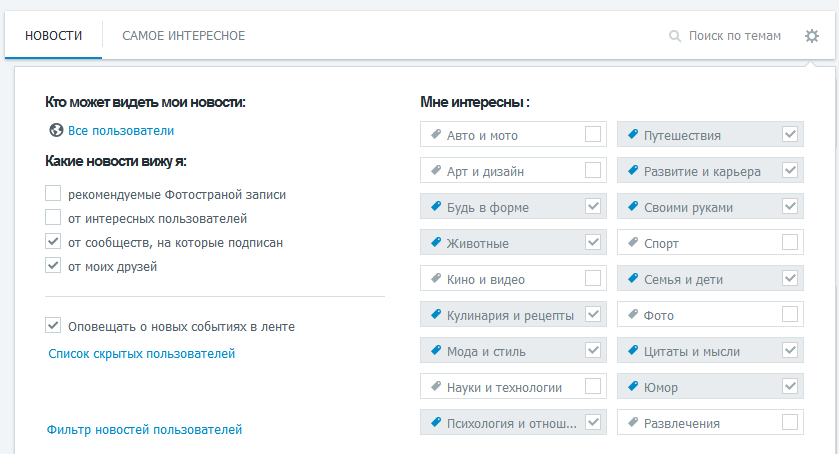Click the blue tag icon on Юмор

[x=633, y=385]
